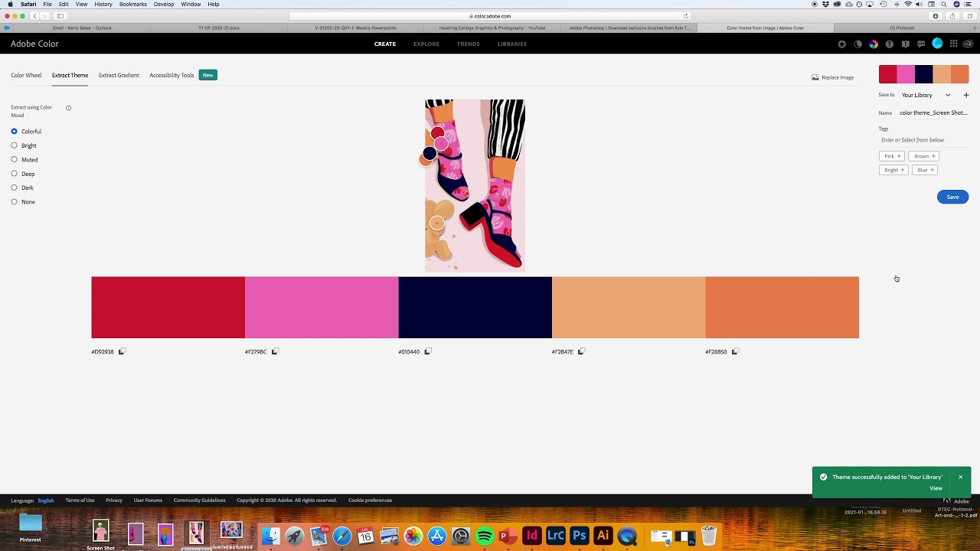980x551 pixels.
Task: Click the pink #F279BC palette swatch
Action: (x=322, y=307)
